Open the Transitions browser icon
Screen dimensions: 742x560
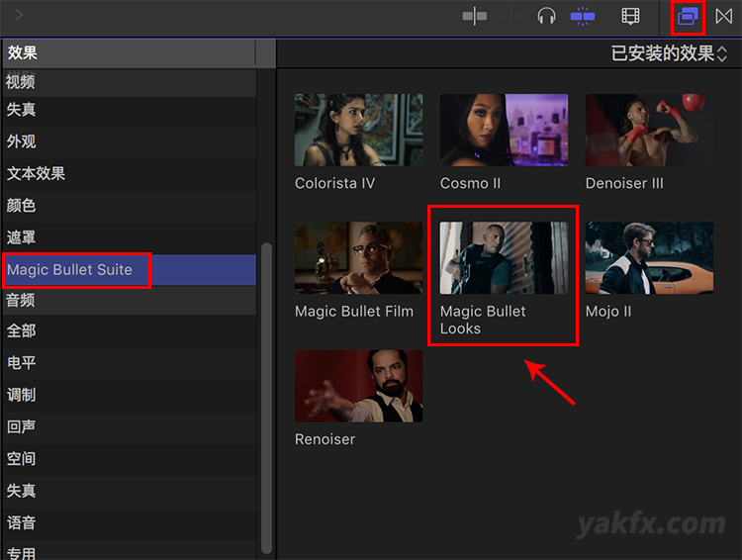tap(724, 16)
